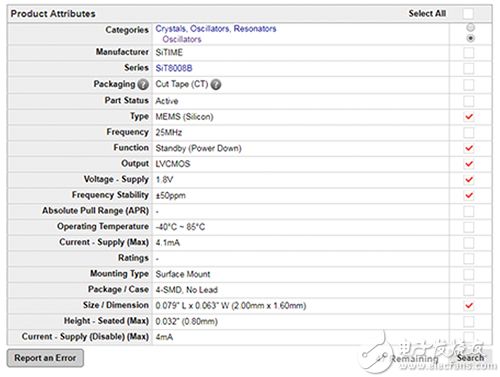Check the Height - Seated (Max) checkbox
This screenshot has height=377, width=500.
tap(469, 321)
